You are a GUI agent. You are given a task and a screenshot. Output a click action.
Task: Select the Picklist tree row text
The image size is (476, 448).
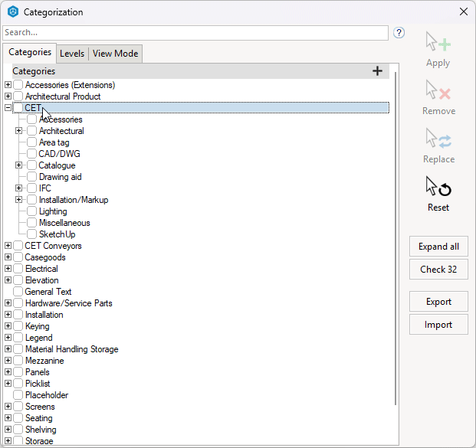[x=38, y=384]
